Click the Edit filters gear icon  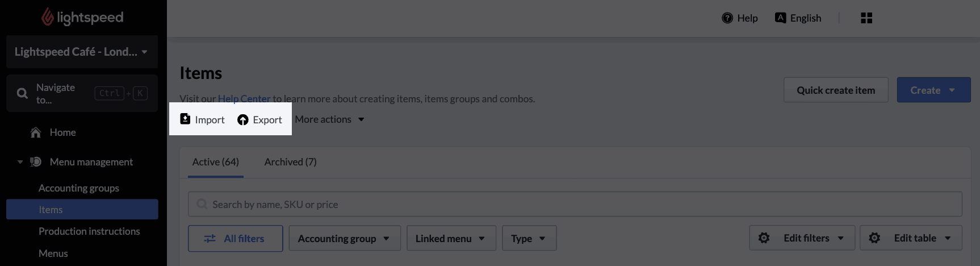coord(764,238)
